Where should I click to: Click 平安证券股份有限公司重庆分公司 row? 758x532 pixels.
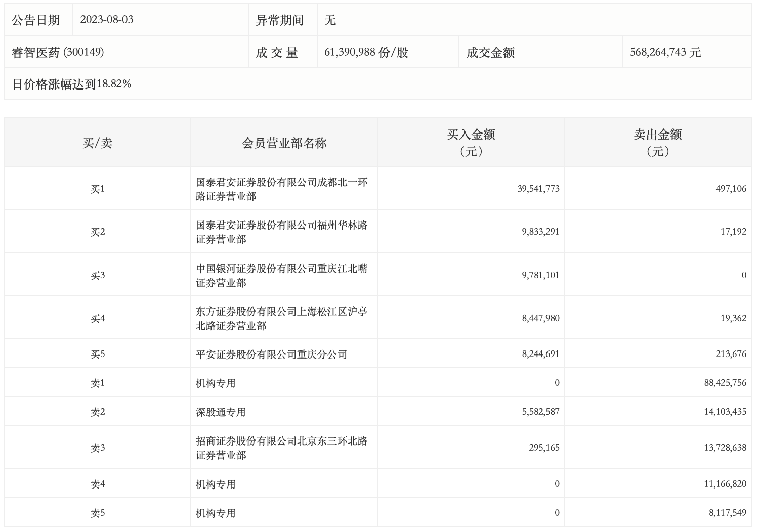(x=271, y=354)
